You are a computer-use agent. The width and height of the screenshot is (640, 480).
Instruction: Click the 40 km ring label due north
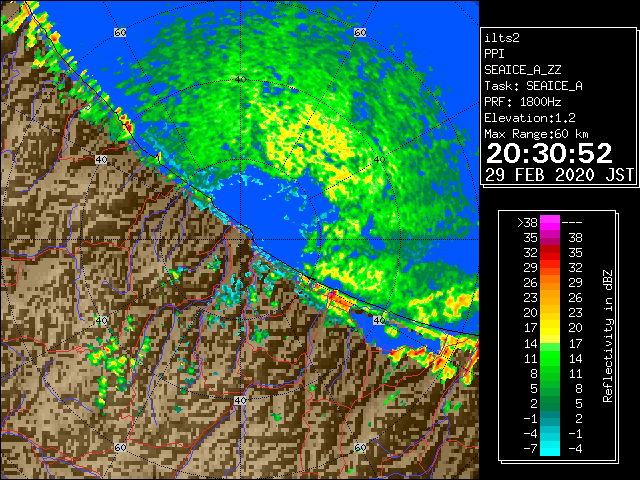click(x=240, y=80)
